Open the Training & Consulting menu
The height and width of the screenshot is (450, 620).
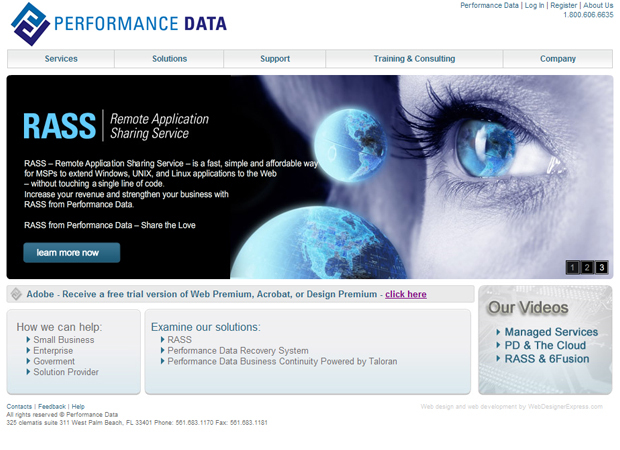coord(414,59)
